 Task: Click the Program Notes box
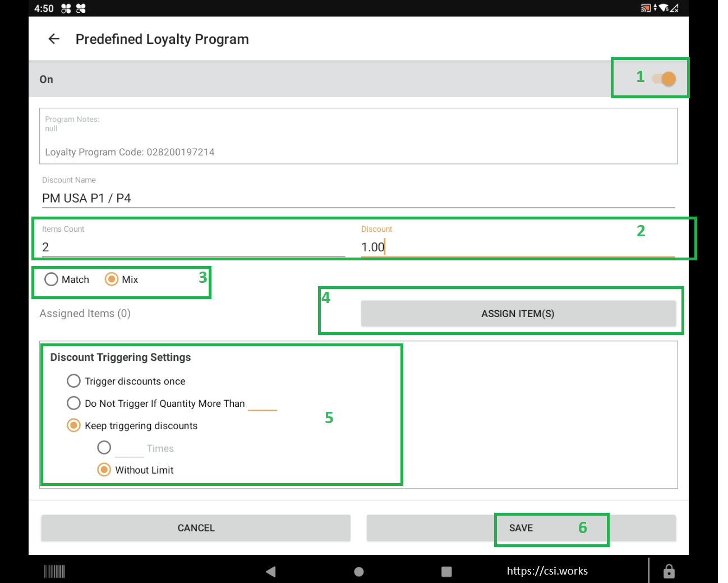pos(358,136)
